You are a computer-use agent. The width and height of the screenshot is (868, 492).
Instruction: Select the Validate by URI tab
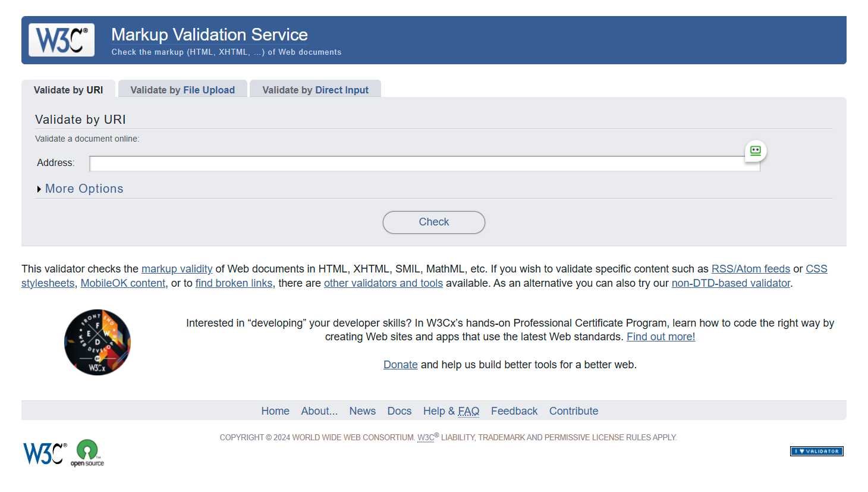pos(68,90)
